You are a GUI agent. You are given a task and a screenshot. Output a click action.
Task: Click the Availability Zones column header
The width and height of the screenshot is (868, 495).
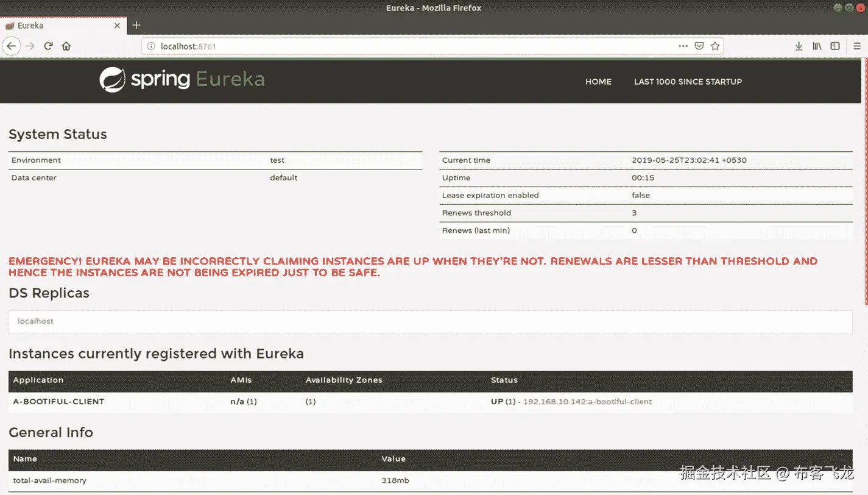click(x=344, y=380)
